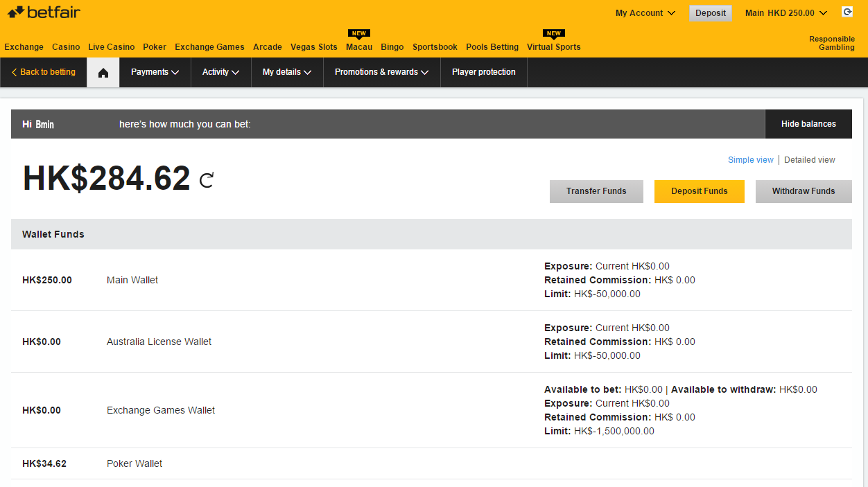Click the NEW badge above Macau
Image resolution: width=868 pixels, height=487 pixels.
[x=359, y=33]
